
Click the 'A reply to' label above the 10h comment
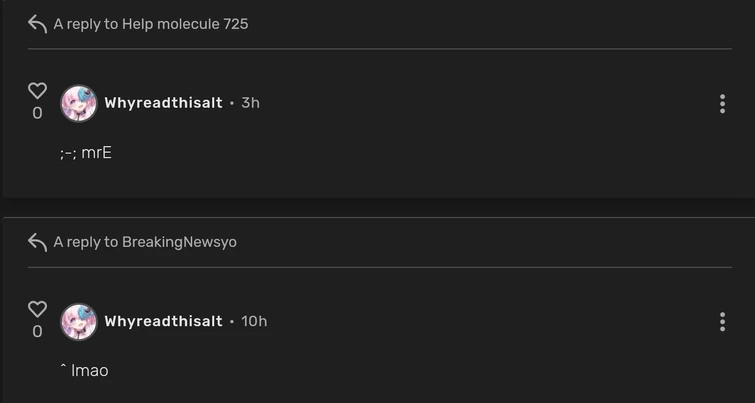(x=86, y=242)
